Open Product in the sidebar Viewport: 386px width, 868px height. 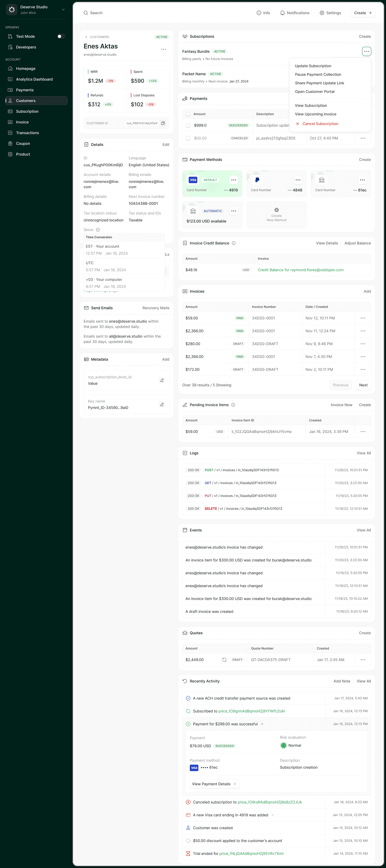36,154
